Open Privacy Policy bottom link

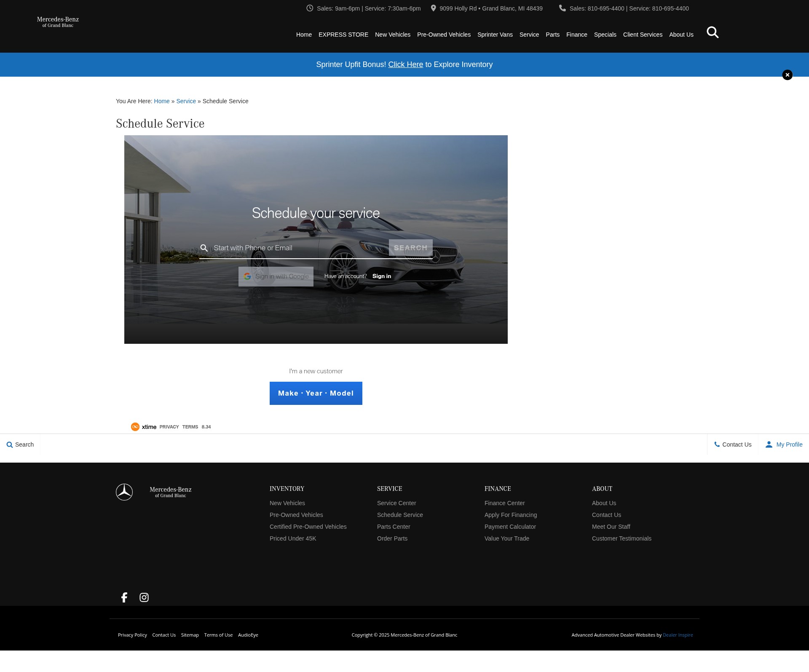pos(132,635)
